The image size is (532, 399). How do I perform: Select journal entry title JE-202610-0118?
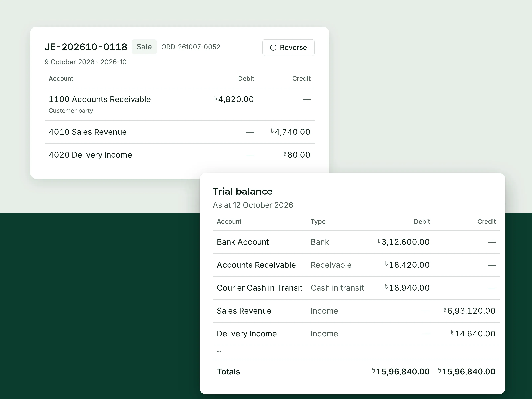(x=86, y=47)
